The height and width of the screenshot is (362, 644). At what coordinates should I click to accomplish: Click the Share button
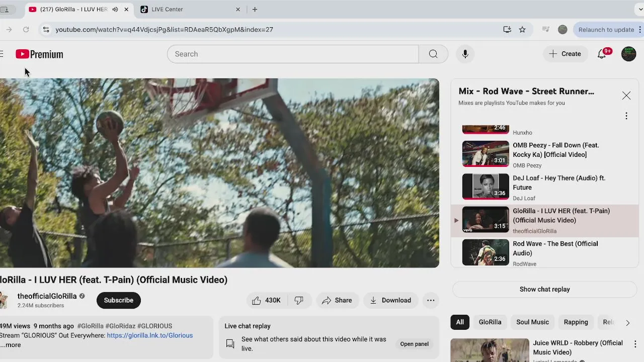click(x=337, y=300)
